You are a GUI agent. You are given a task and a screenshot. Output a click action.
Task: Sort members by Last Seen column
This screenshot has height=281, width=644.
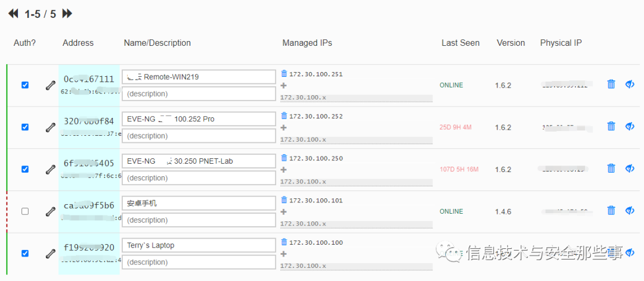click(460, 43)
